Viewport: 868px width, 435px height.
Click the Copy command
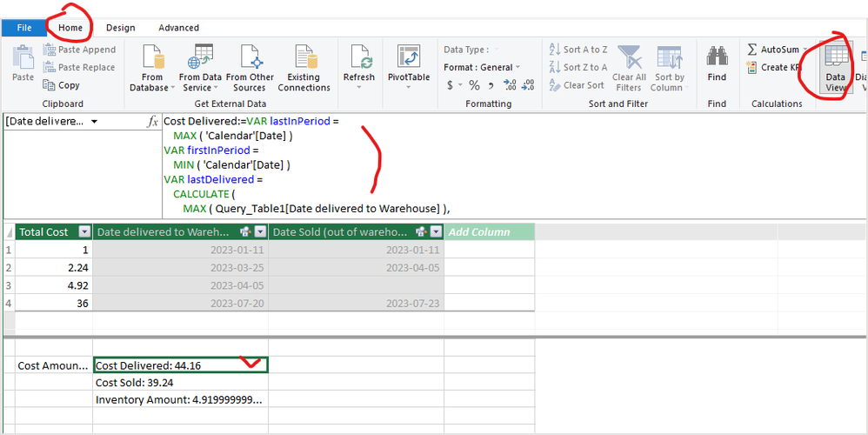[x=62, y=85]
